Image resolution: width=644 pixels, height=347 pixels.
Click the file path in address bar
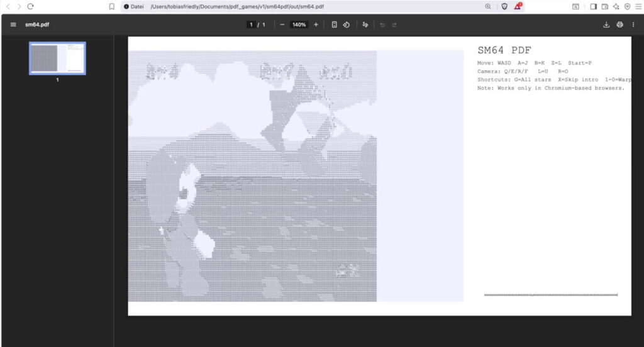(x=237, y=6)
